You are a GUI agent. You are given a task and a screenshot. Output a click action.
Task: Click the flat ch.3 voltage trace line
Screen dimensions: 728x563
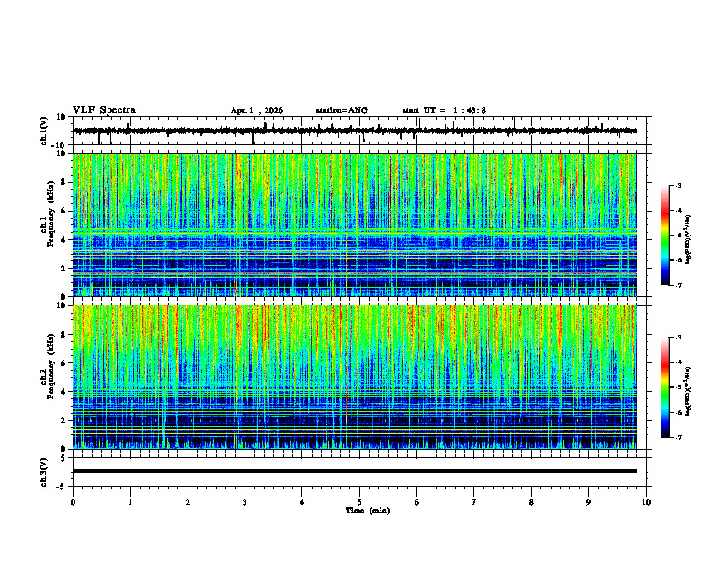pyautogui.click(x=354, y=471)
